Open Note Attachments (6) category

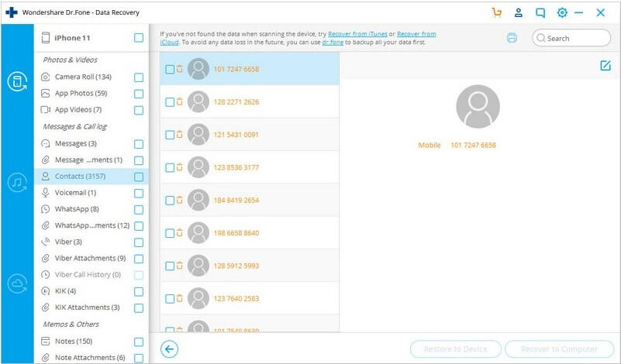click(x=90, y=358)
